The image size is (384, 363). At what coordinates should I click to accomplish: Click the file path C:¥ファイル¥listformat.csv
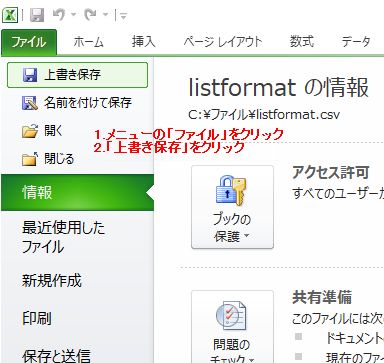(x=264, y=115)
